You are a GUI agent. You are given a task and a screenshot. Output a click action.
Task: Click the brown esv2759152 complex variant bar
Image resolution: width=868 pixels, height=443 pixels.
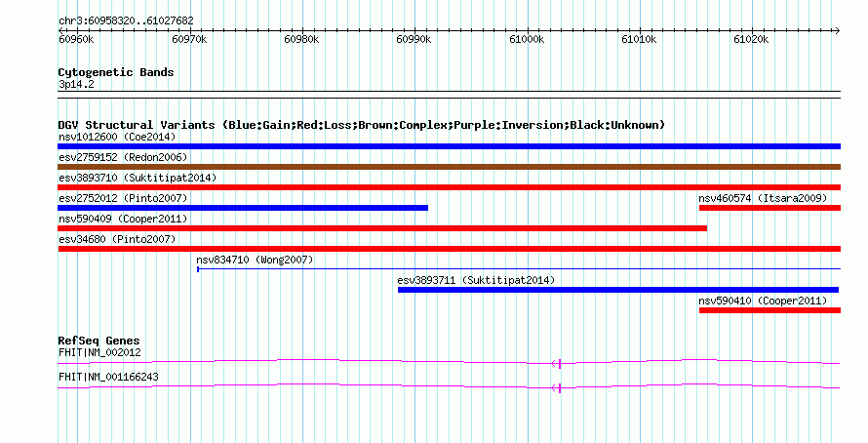[449, 167]
